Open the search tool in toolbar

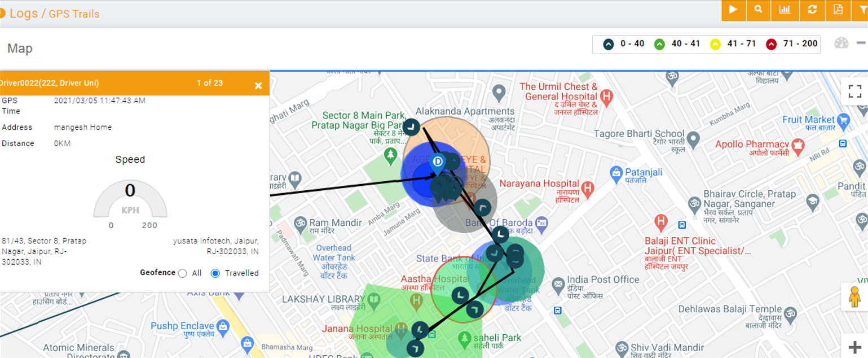759,10
